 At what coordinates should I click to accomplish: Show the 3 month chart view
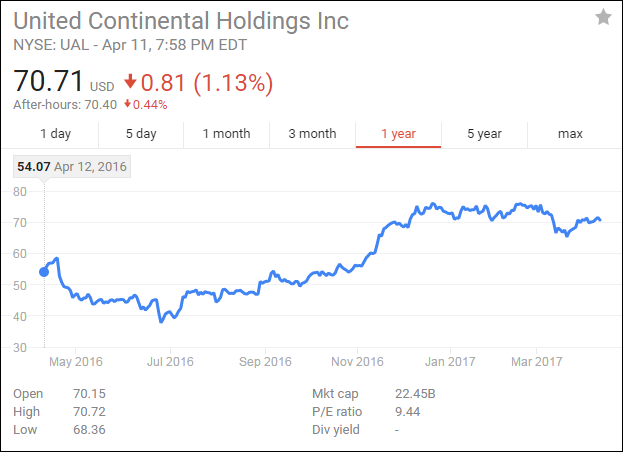pos(312,134)
